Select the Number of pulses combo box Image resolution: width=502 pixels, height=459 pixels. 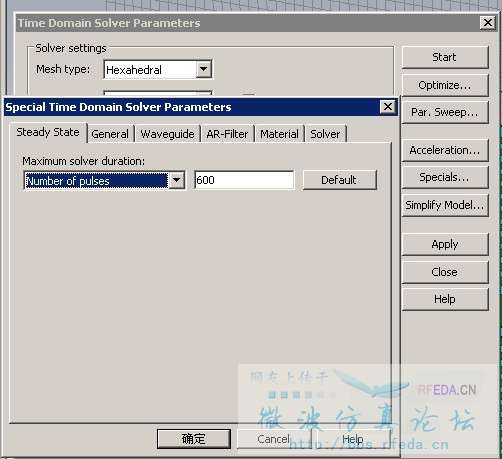(104, 180)
